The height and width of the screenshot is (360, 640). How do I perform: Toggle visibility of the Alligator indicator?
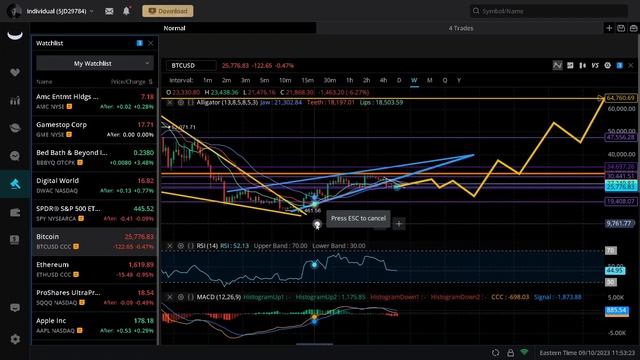pos(180,102)
